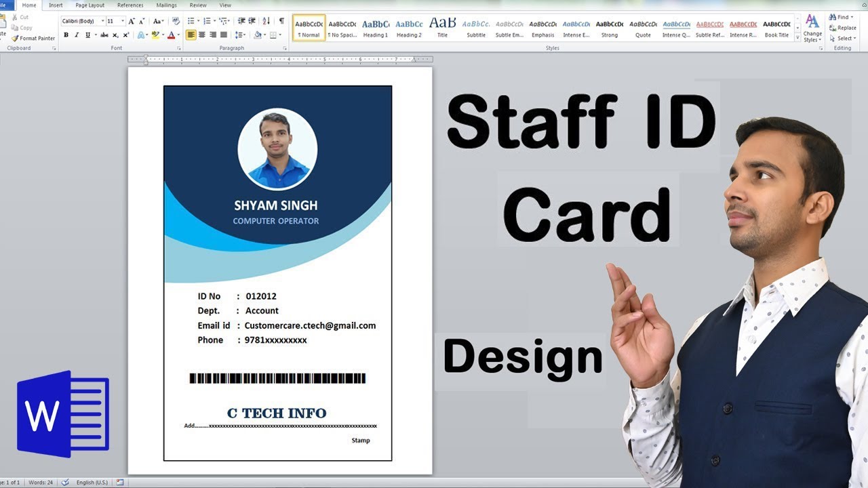Apply red font color
Image resolution: width=868 pixels, height=488 pixels.
(x=171, y=35)
